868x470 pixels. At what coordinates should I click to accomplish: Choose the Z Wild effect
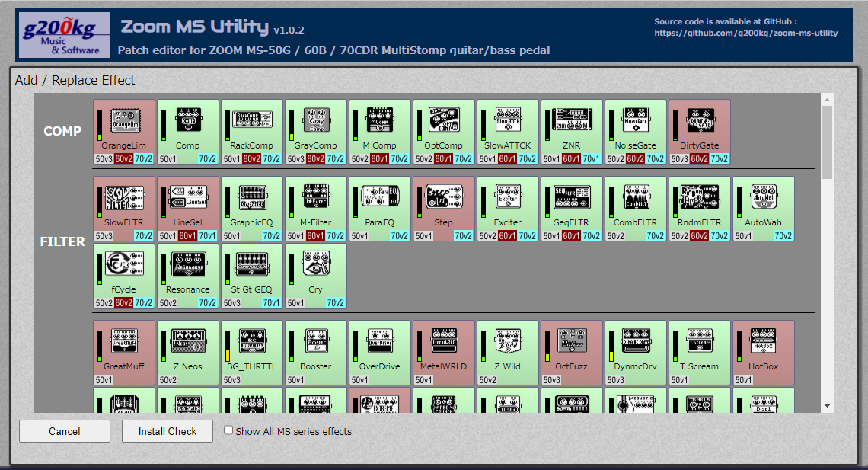[x=508, y=353]
